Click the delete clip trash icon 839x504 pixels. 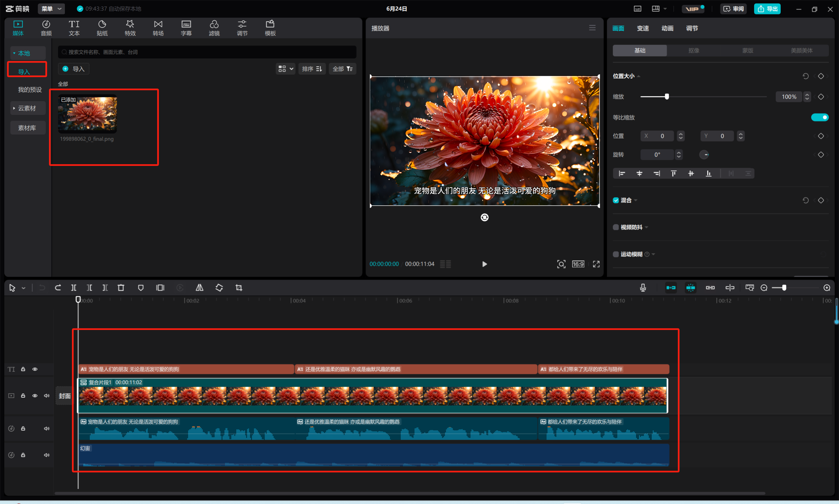(121, 288)
